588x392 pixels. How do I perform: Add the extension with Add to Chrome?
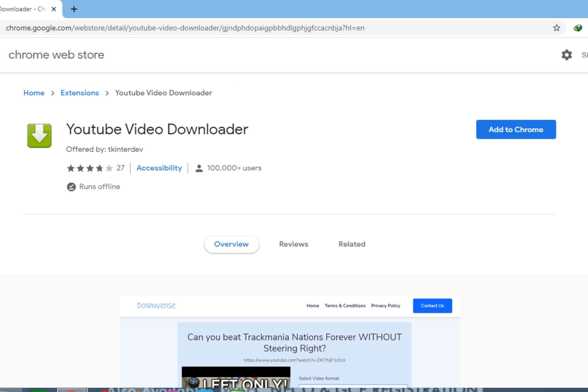point(516,130)
